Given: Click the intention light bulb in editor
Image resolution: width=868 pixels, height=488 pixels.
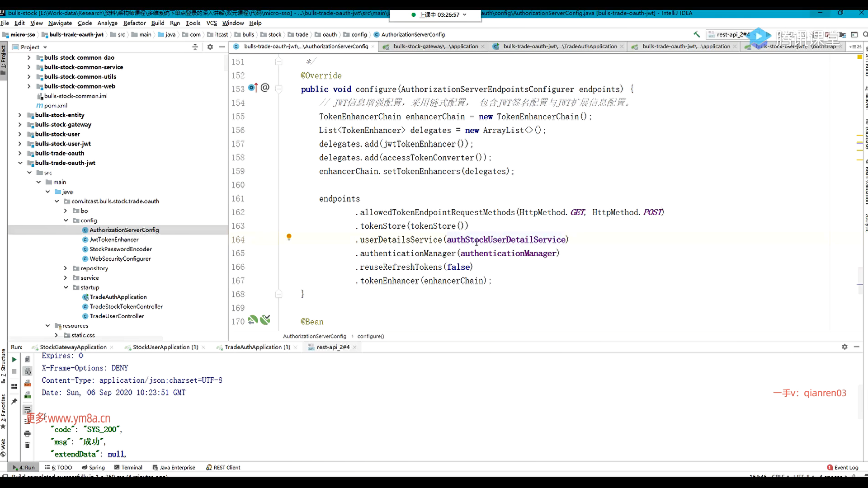Looking at the screenshot, I should (289, 237).
